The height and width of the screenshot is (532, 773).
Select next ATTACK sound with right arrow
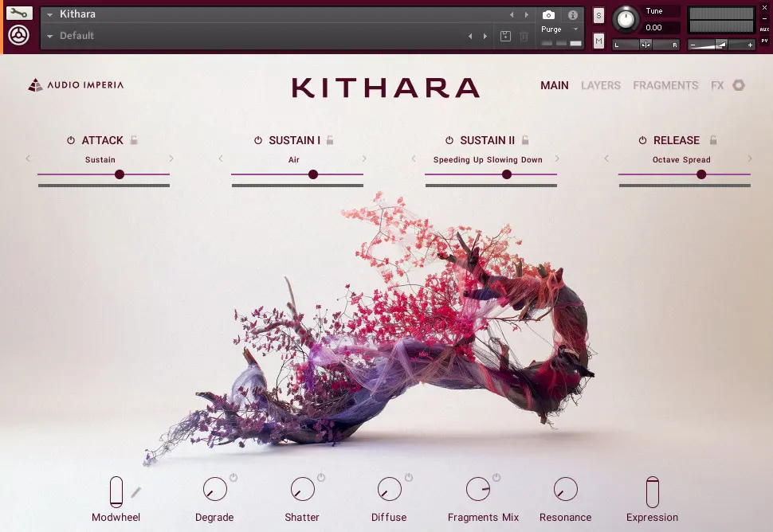coord(171,158)
